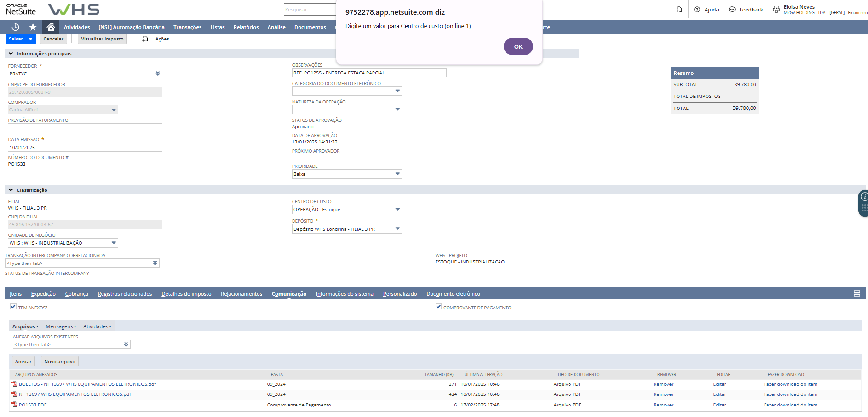Click the Observações text field
Viewport: 868px width, 417px height.
click(x=369, y=73)
